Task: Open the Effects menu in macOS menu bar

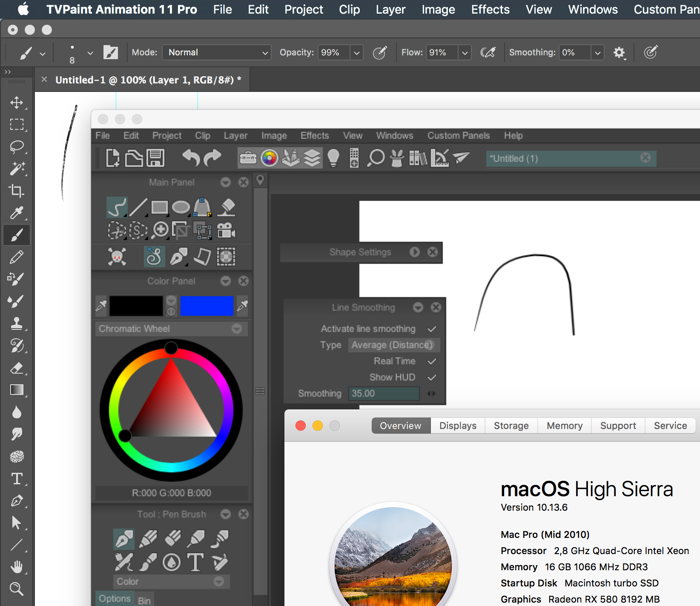Action: (x=490, y=9)
